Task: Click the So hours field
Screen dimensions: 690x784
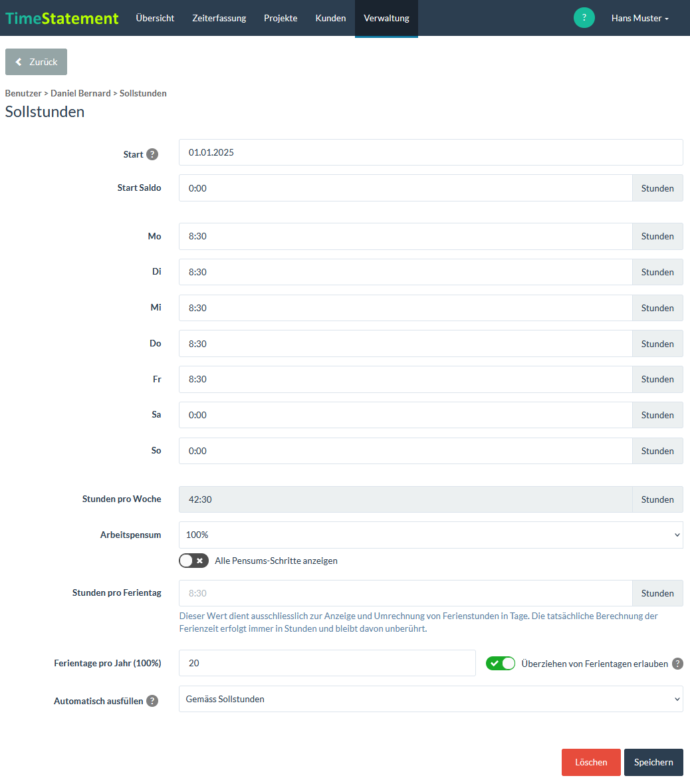Action: [405, 451]
